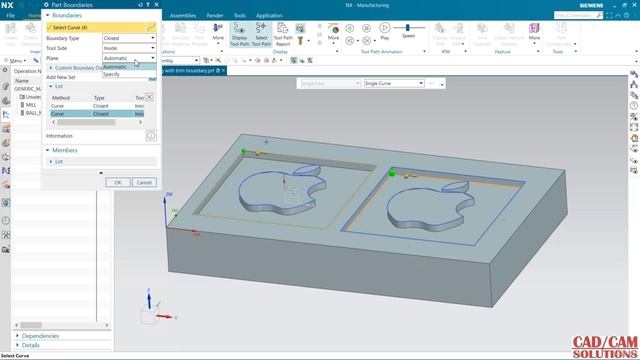Click the animation Speed slider handle
Viewport: 640px width, 360px height.
point(407,27)
